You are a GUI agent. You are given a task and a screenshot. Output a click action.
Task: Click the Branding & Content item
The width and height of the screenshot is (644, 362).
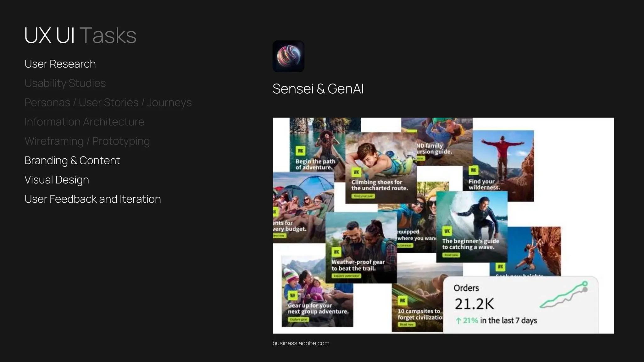72,161
